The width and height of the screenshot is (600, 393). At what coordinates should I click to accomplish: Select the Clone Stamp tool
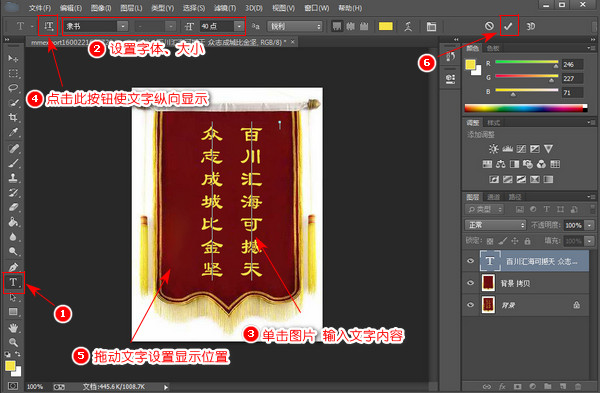pos(13,178)
